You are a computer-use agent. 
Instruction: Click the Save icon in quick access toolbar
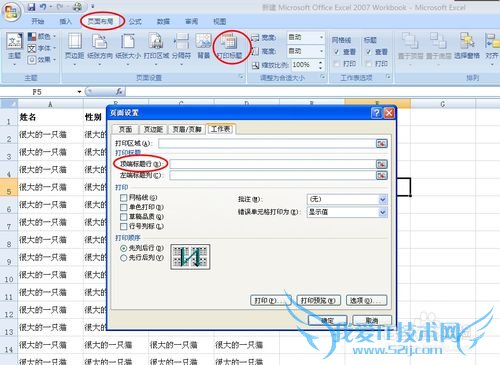point(31,7)
